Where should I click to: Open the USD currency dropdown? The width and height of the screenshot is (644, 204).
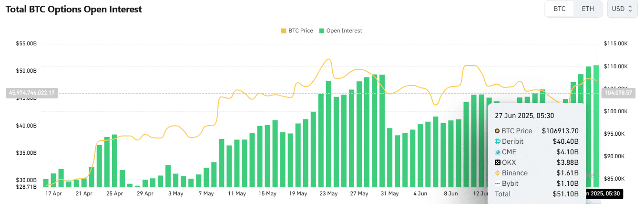(622, 9)
